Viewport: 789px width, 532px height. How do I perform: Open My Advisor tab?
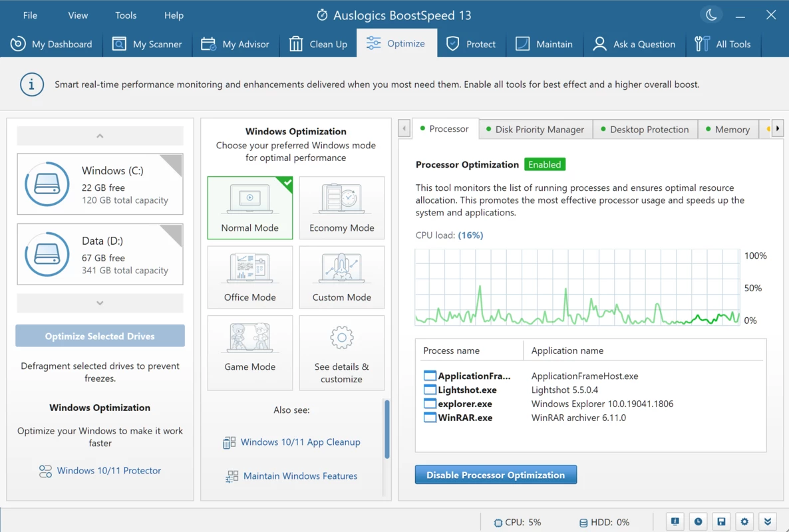pyautogui.click(x=235, y=44)
